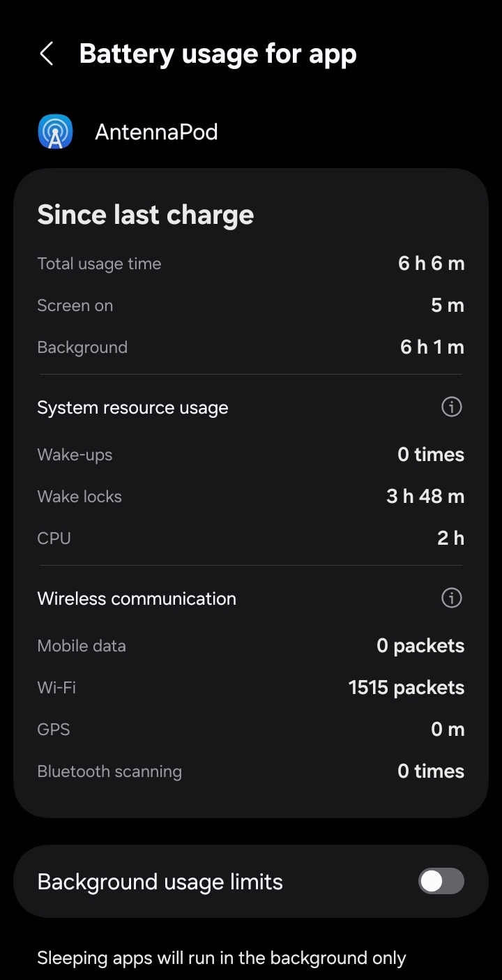
Task: Tap the back arrow icon
Action: coord(47,54)
